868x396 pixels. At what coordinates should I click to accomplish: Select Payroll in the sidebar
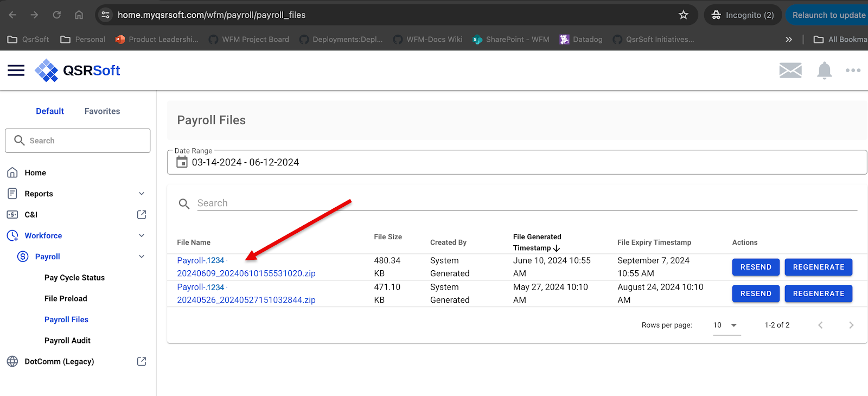48,257
